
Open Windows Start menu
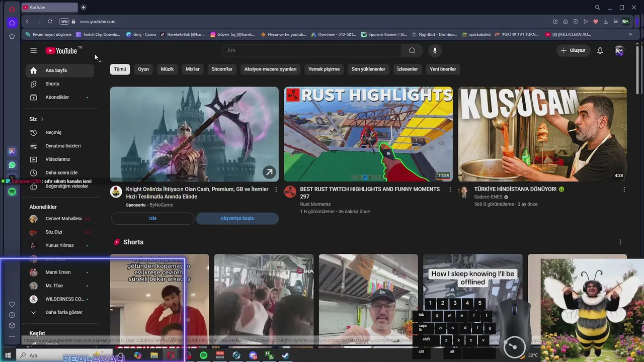point(8,355)
